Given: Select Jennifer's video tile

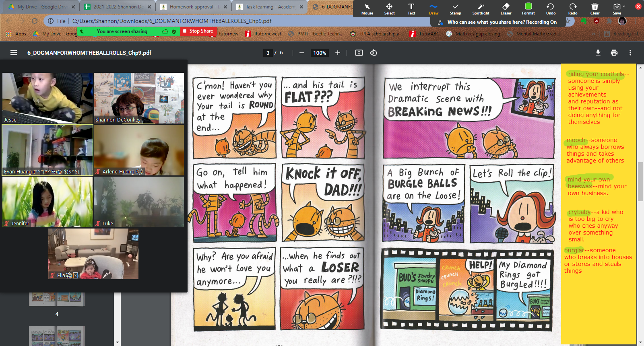Looking at the screenshot, I should 47,202.
